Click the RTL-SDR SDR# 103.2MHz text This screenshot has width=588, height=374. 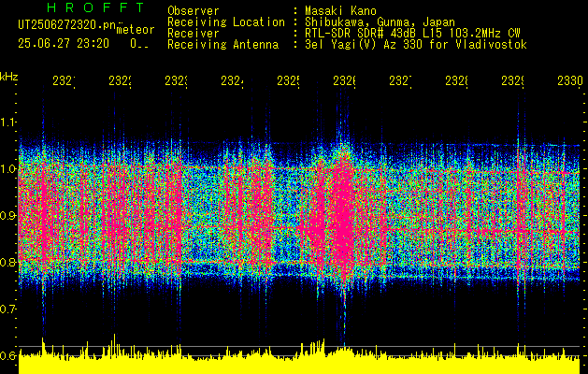pos(412,34)
